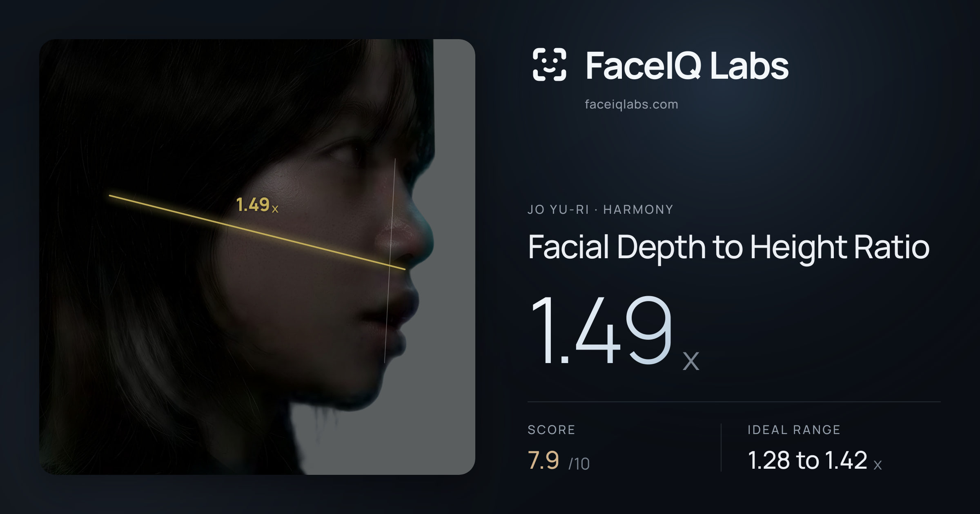This screenshot has height=514, width=980.
Task: Click the FaceIQ Labs face-scan logo icon
Action: tap(550, 64)
